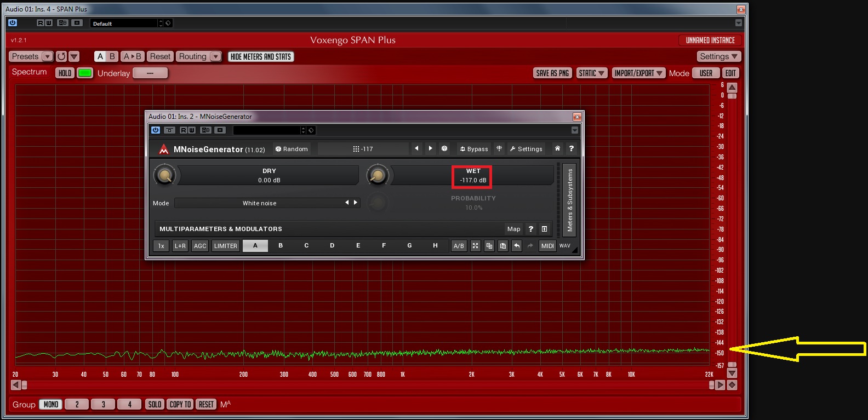Open the Import/Export dropdown
This screenshot has height=420, width=868.
click(x=639, y=73)
